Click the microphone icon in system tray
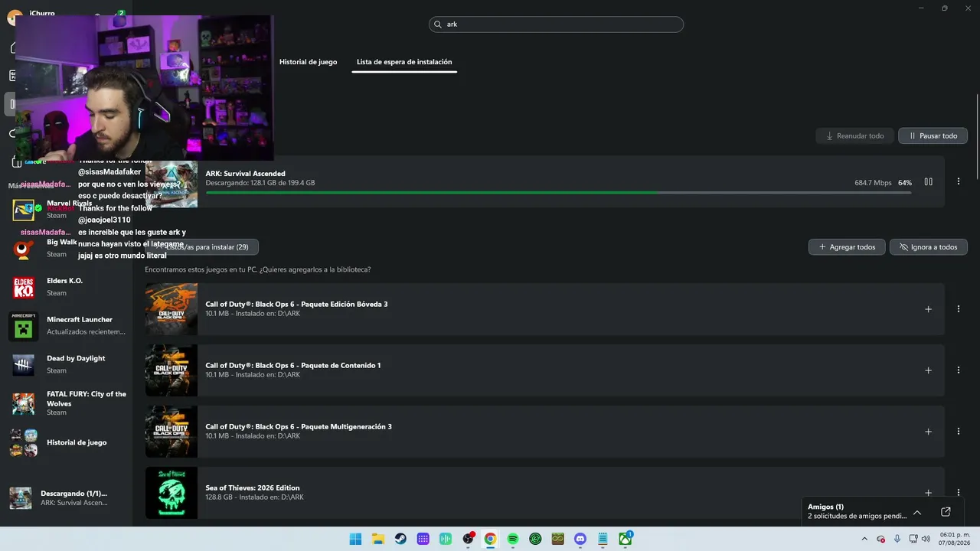Screen dimensions: 980x551 click(897, 539)
